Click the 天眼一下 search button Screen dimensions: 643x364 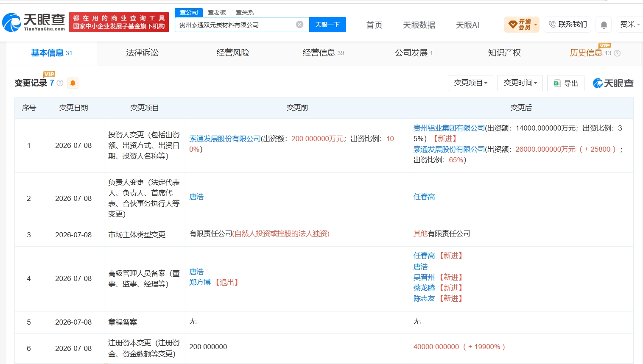(x=327, y=25)
